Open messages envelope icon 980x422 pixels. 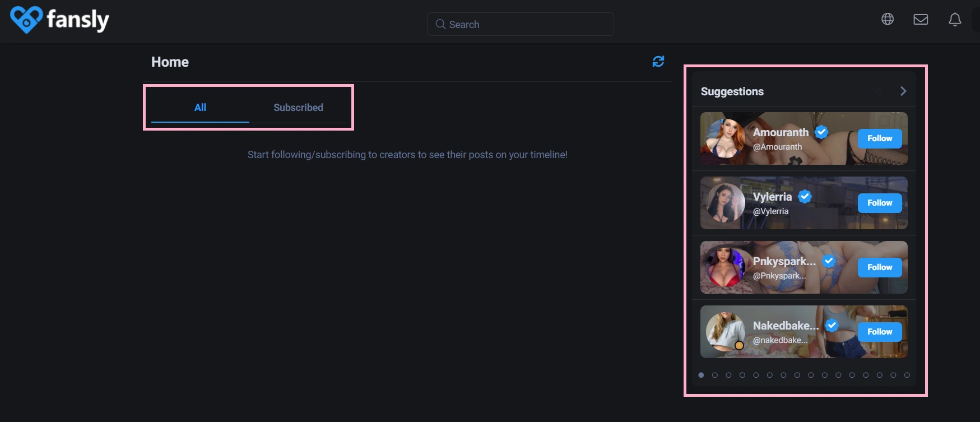[x=921, y=20]
